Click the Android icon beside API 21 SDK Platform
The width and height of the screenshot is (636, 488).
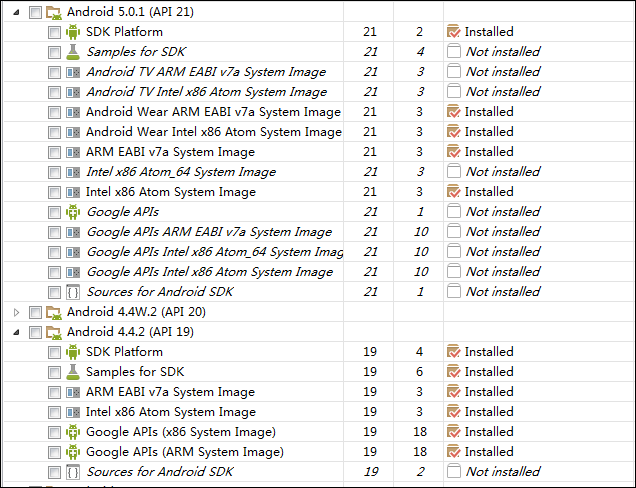[72, 32]
